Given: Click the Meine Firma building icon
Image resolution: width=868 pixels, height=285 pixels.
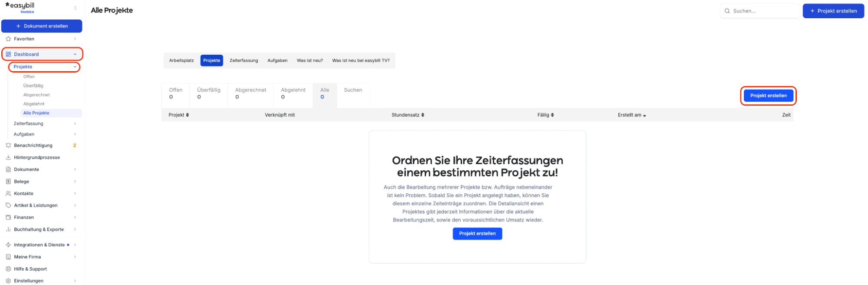Looking at the screenshot, I should [x=8, y=257].
